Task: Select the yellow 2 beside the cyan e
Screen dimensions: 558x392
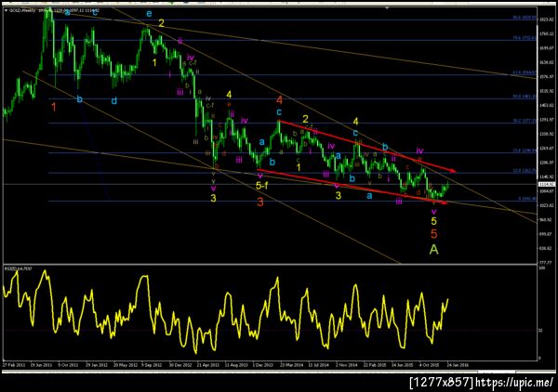Action: pos(161,23)
